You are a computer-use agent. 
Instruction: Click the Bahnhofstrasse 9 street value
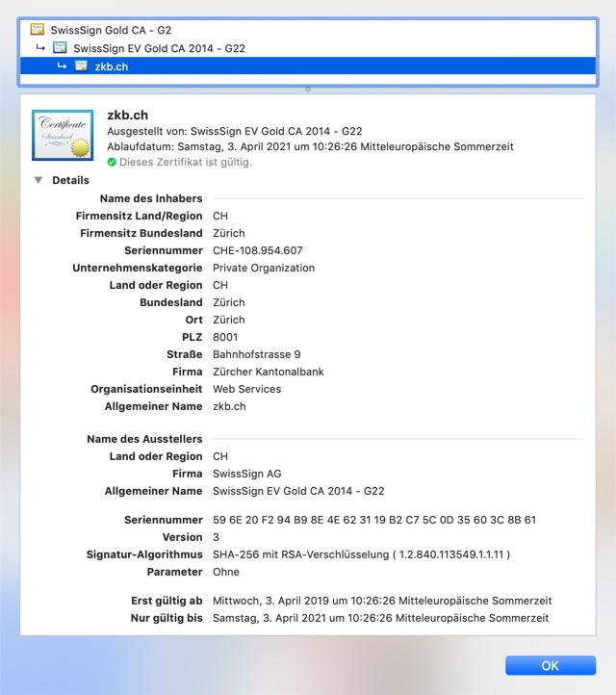[256, 354]
